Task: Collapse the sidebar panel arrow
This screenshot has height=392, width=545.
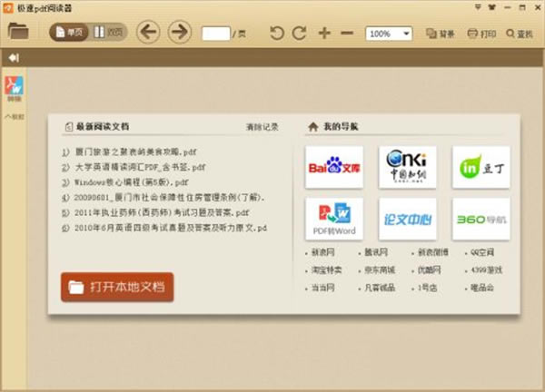Action: click(x=14, y=59)
